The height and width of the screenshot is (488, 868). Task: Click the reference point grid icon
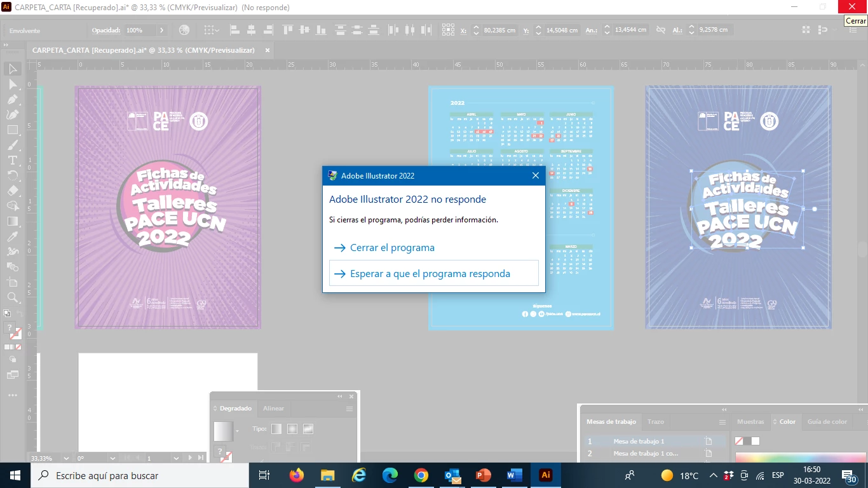click(448, 30)
